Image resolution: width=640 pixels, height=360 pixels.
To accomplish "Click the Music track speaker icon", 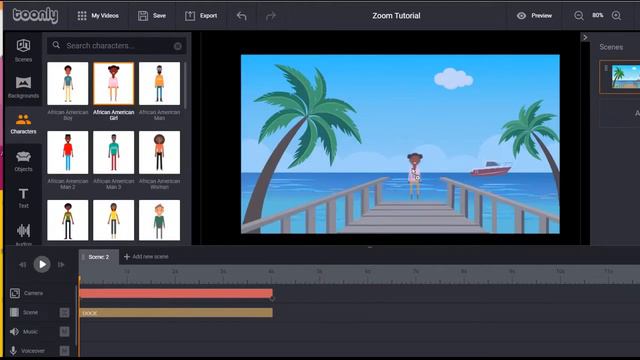I will pyautogui.click(x=14, y=331).
